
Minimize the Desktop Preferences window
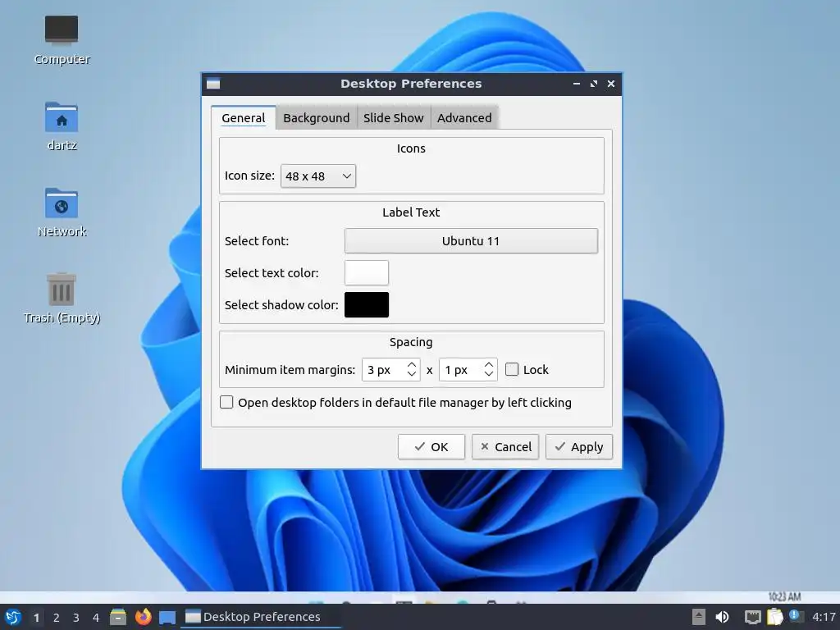click(577, 84)
